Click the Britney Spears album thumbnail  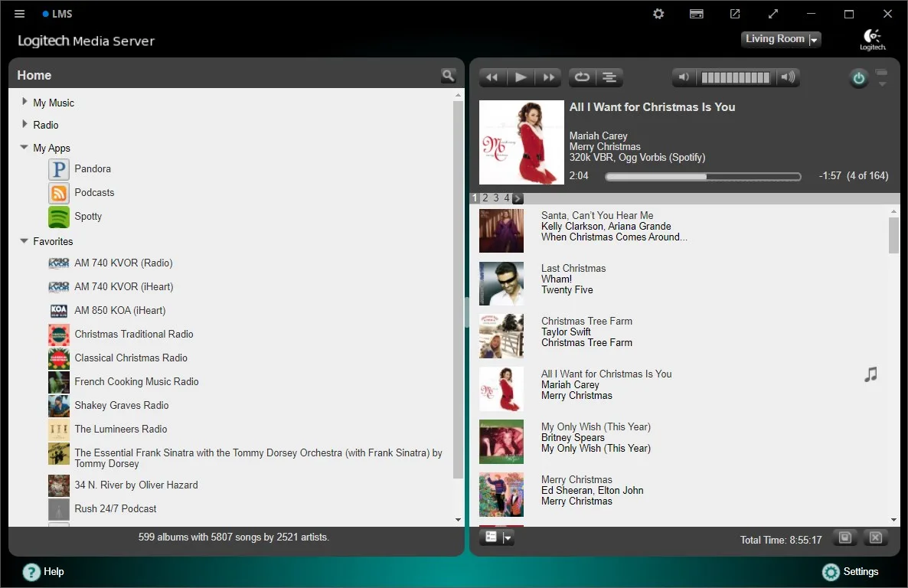[x=501, y=442]
